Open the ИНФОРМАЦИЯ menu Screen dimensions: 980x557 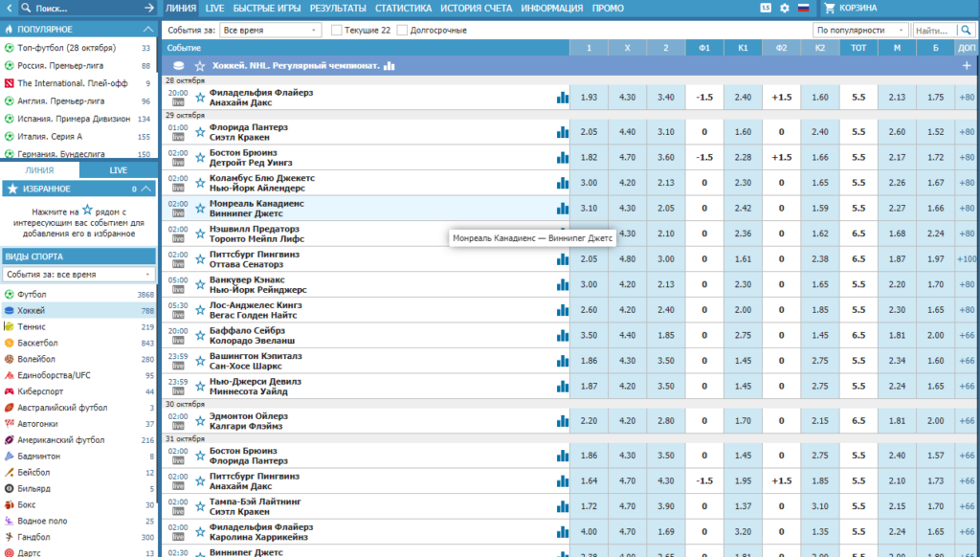[x=552, y=8]
